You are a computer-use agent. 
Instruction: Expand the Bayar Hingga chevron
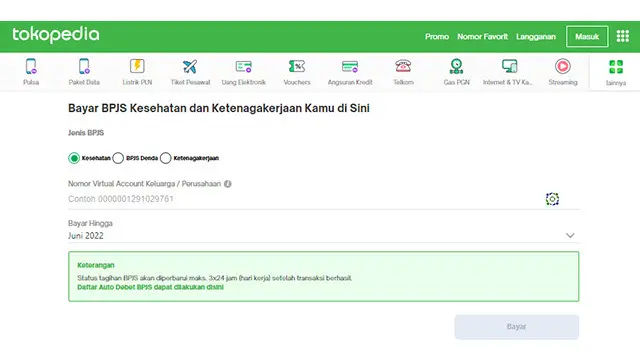[570, 236]
